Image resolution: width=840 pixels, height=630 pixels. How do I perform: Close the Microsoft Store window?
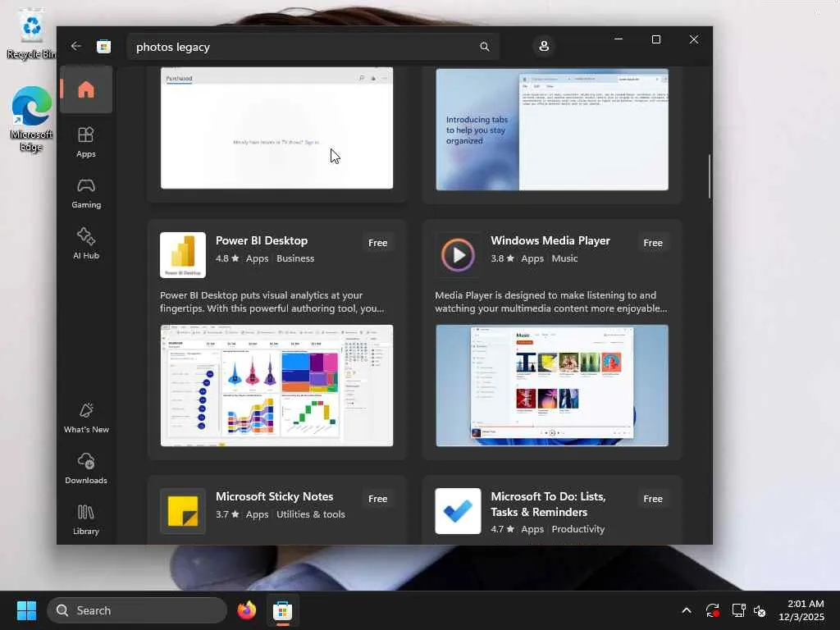pyautogui.click(x=694, y=39)
